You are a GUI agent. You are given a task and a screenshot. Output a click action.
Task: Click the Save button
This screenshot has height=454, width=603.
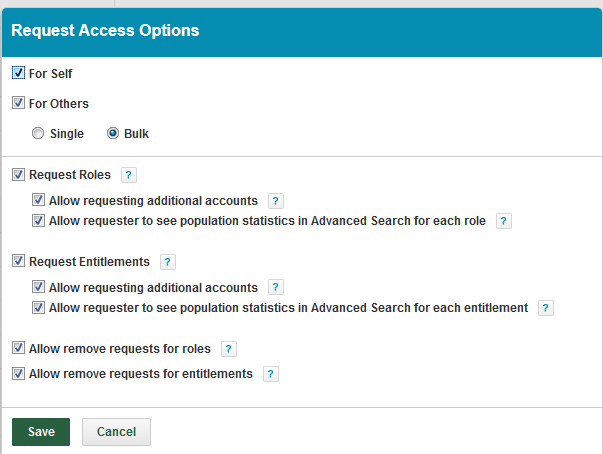pos(41,432)
